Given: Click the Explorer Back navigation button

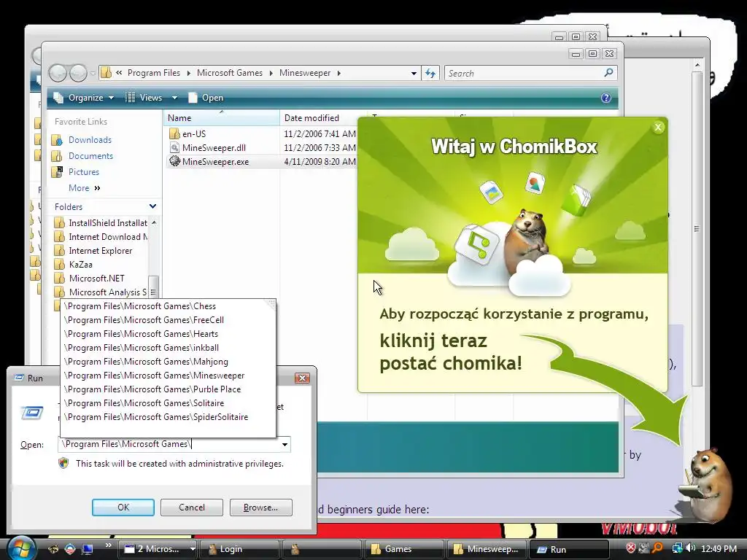Looking at the screenshot, I should [x=58, y=74].
